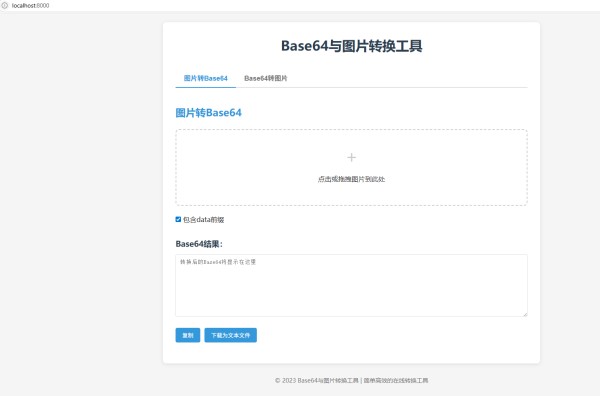The height and width of the screenshot is (396, 600).
Task: Click the placeholder text inside the result box
Action: pyautogui.click(x=218, y=262)
